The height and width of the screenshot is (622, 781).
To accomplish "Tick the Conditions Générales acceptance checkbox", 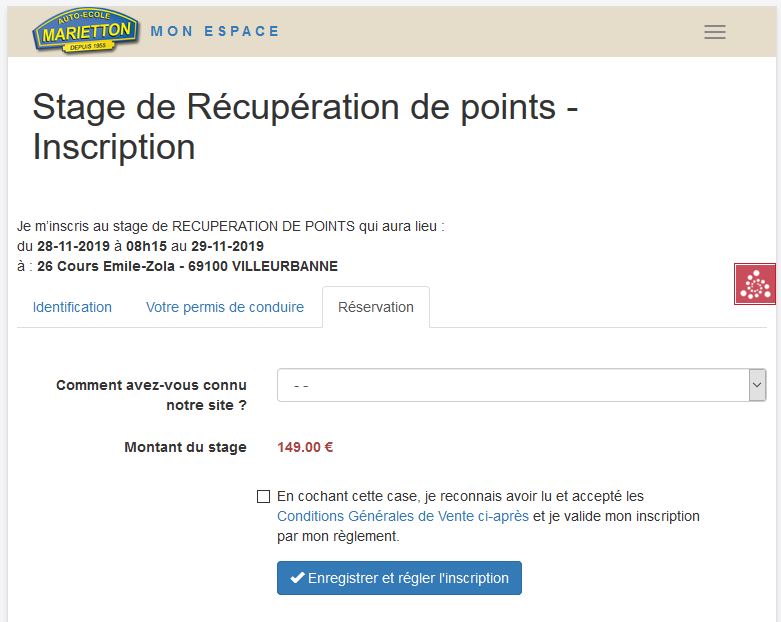I will (x=263, y=496).
